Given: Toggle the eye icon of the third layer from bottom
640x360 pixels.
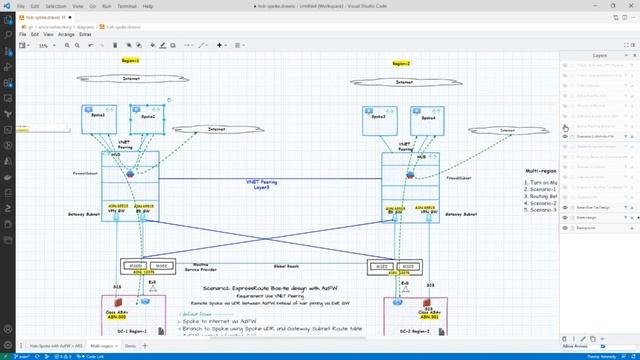Looking at the screenshot, I should (x=565, y=207).
